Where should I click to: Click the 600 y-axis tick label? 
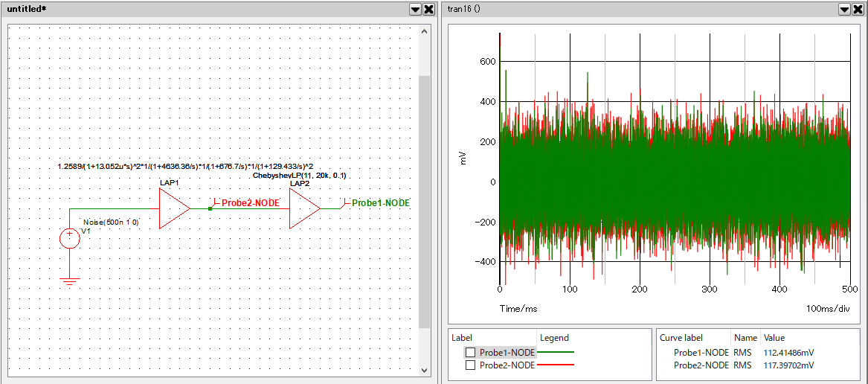click(x=486, y=62)
